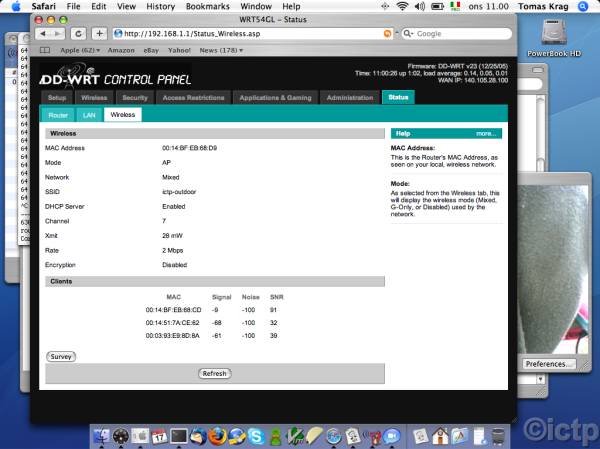Image resolution: width=600 pixels, height=449 pixels.
Task: Open Vim from the Dock
Action: coord(295,436)
